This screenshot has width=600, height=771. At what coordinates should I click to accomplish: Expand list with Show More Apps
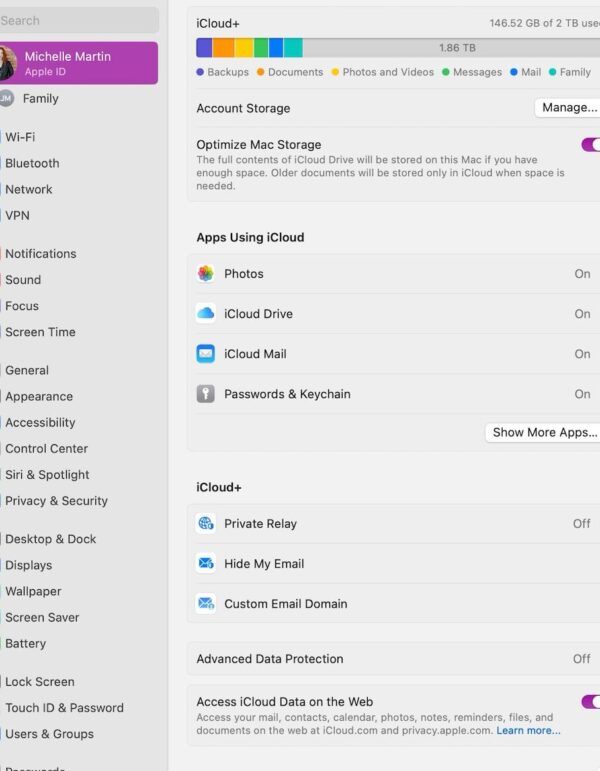click(x=544, y=433)
